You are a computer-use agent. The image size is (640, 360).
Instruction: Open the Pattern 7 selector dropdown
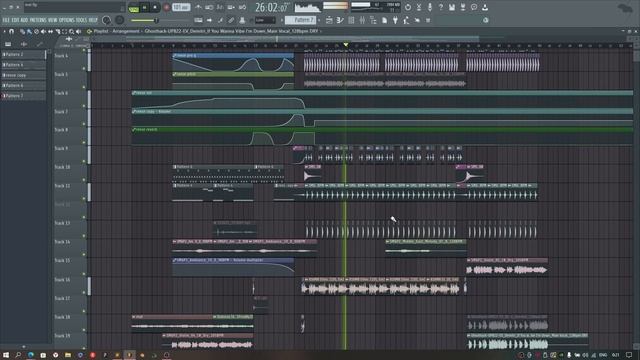(301, 20)
